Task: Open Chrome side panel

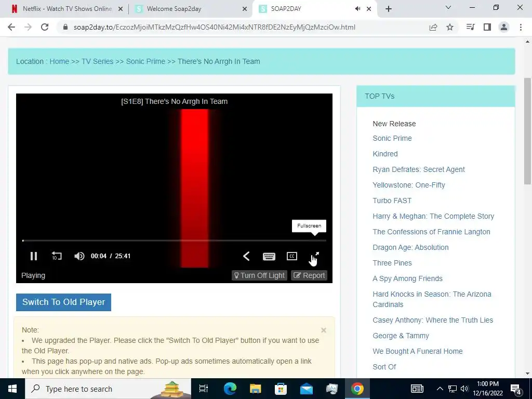Action: coord(487,27)
